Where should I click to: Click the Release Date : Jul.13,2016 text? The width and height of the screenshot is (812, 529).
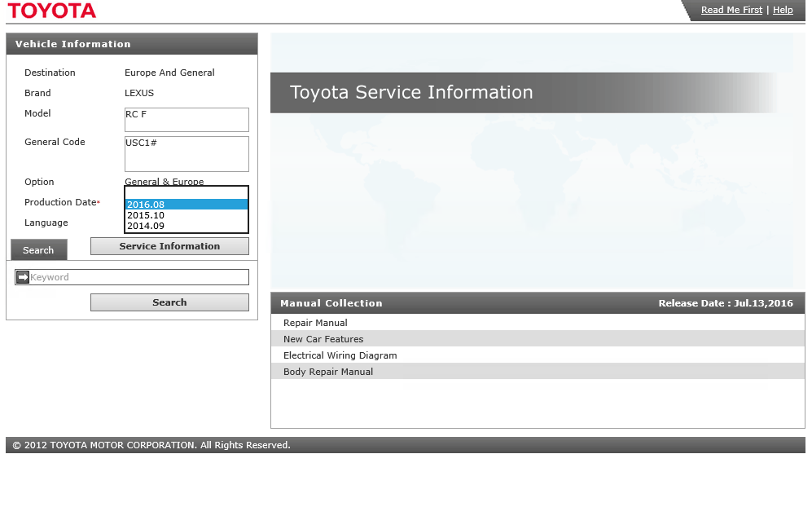pos(726,303)
